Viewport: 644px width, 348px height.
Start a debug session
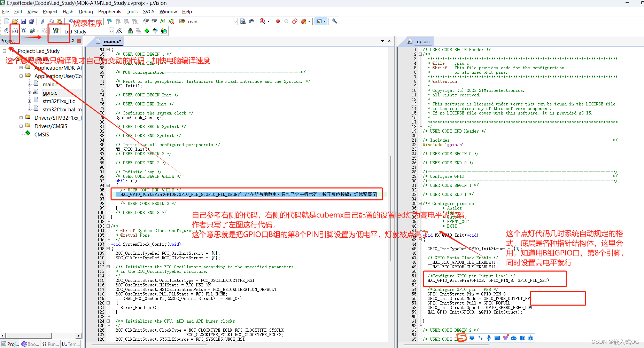263,21
